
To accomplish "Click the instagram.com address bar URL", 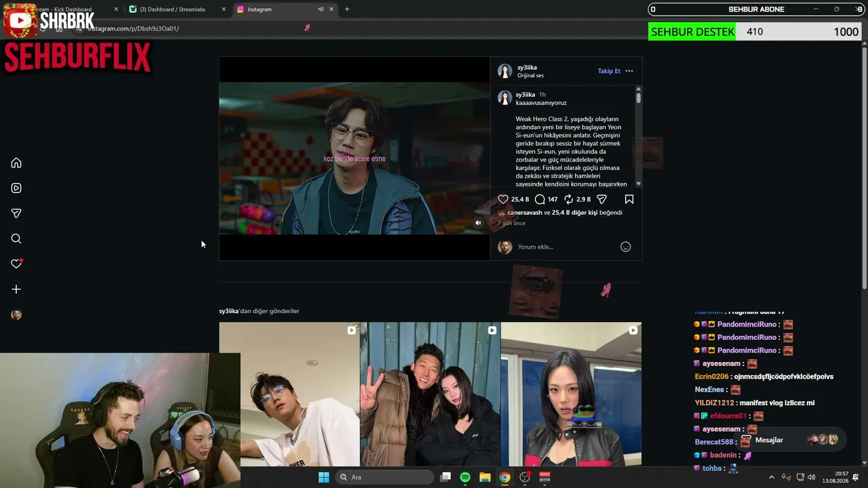I will pyautogui.click(x=133, y=28).
